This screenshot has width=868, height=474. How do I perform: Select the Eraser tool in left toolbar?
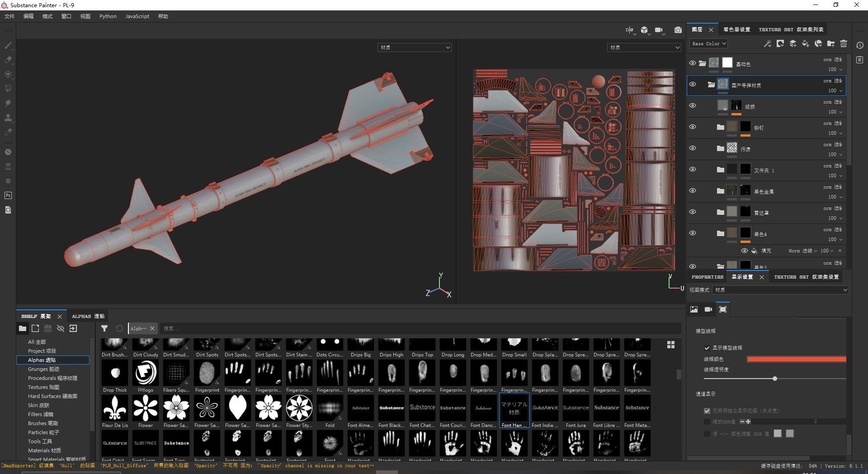(x=8, y=60)
